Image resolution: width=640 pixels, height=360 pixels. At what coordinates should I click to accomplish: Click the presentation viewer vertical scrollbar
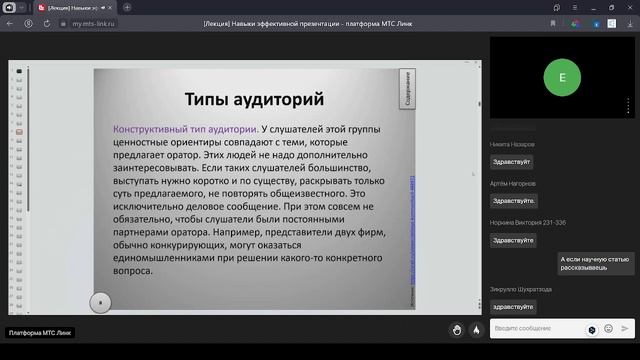[479, 104]
